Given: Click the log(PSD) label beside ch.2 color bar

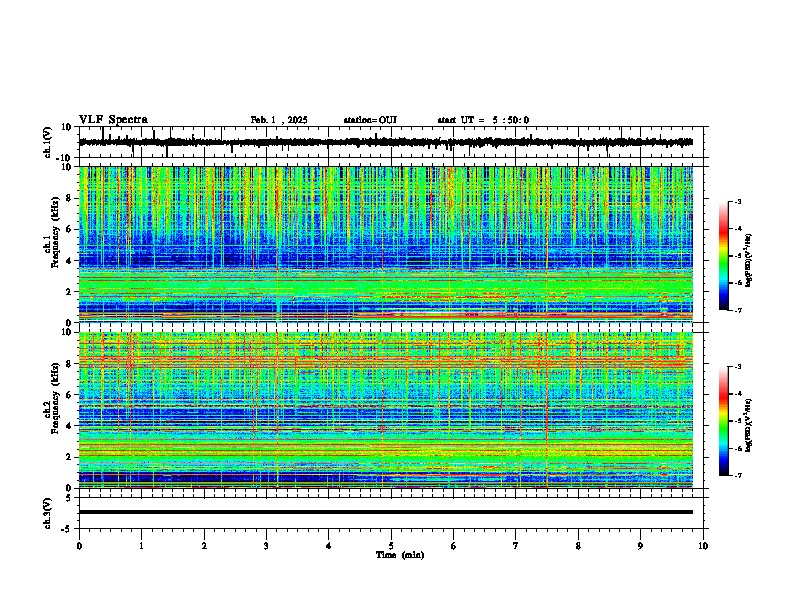Looking at the screenshot, I should point(748,425).
